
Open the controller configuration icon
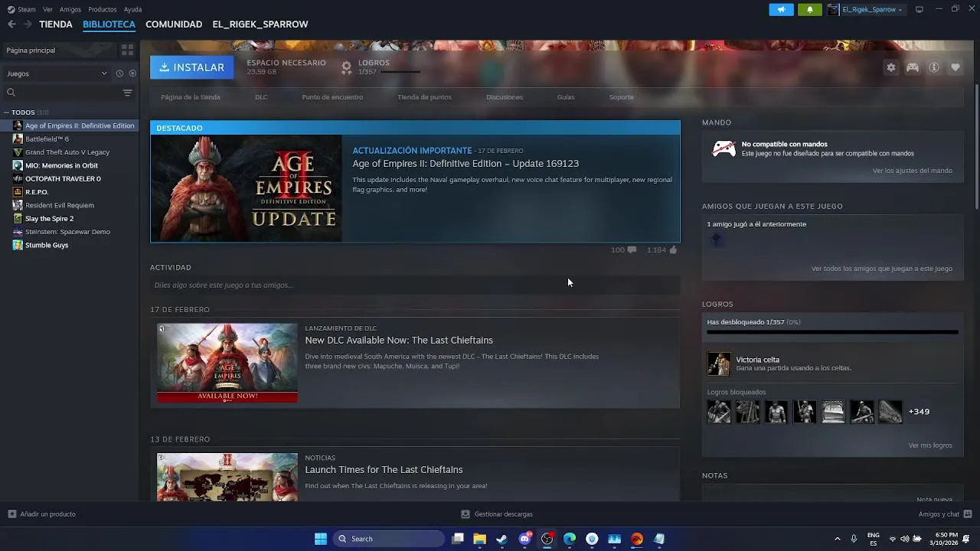(x=913, y=67)
